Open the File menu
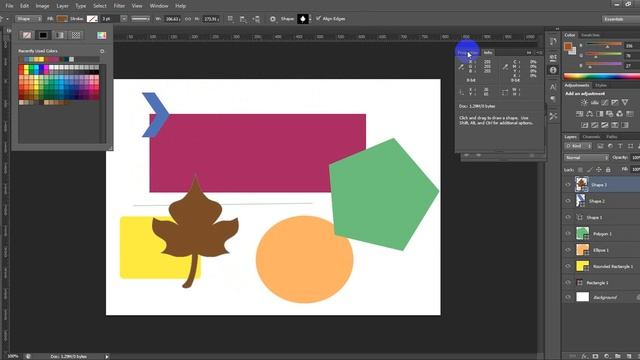Viewport: 640px width, 360px height. pos(9,6)
